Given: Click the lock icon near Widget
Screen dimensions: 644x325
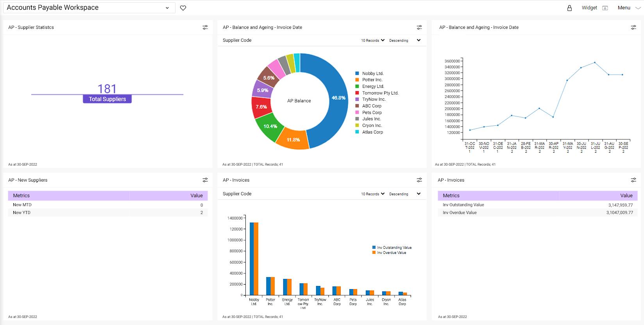Looking at the screenshot, I should pos(569,8).
